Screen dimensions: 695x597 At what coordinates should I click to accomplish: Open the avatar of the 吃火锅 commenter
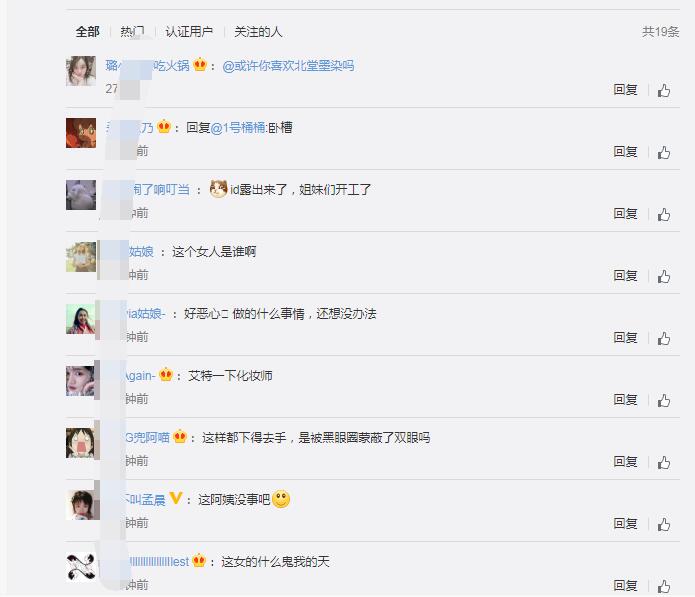pyautogui.click(x=81, y=71)
